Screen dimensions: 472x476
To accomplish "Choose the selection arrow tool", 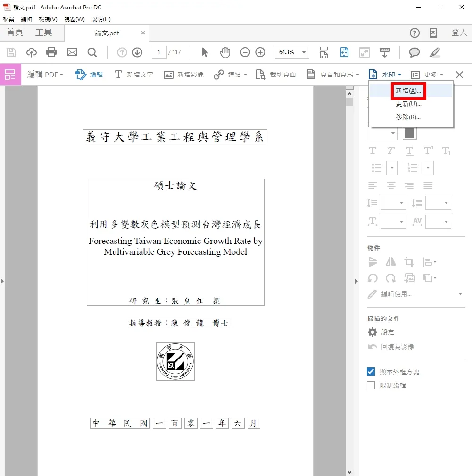I will (205, 52).
